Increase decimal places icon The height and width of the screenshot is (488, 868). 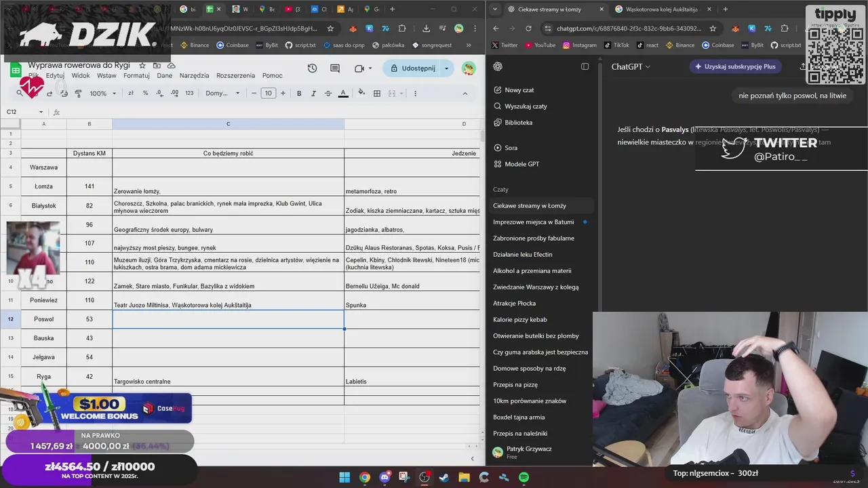point(175,94)
